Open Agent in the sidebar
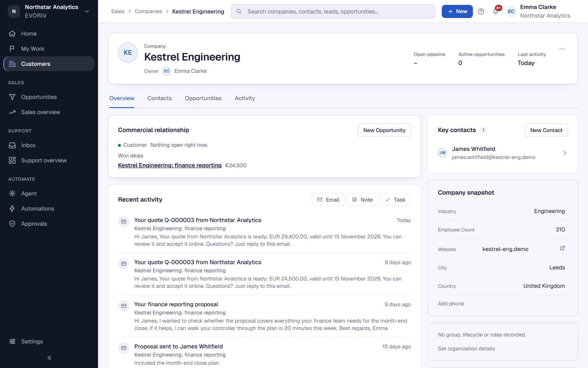The height and width of the screenshot is (368, 588). [x=49, y=193]
